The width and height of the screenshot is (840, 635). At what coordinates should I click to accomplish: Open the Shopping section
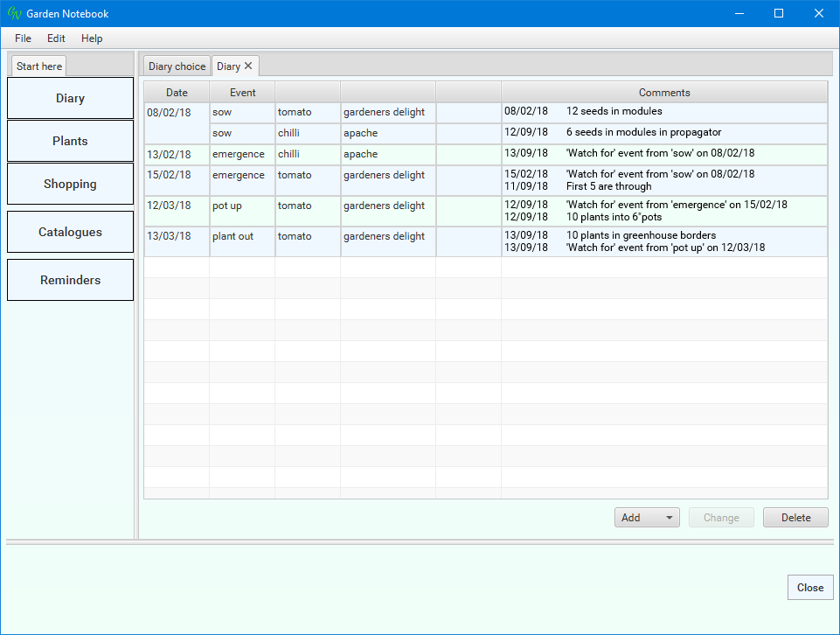(x=70, y=184)
